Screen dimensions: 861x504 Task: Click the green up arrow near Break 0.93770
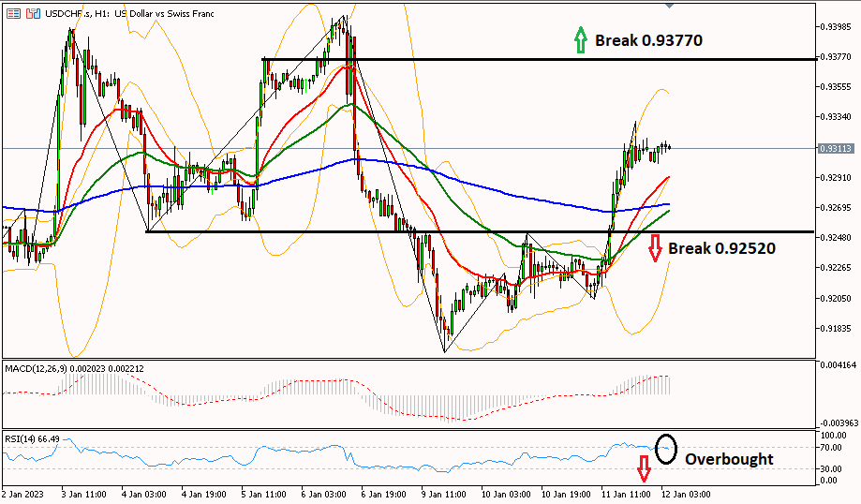(580, 39)
